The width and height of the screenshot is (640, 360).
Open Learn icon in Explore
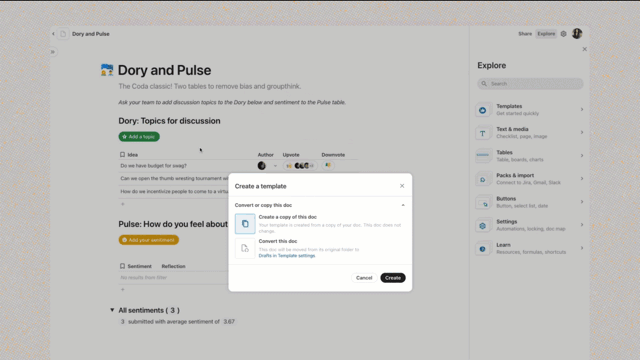(483, 249)
